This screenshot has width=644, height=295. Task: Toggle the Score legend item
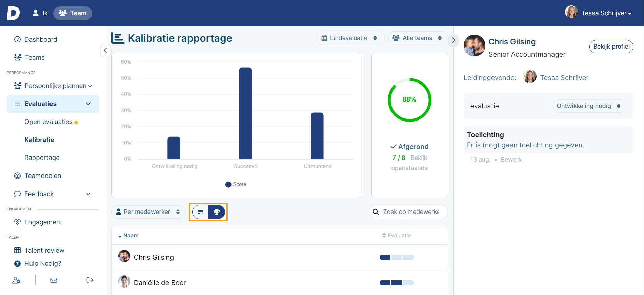(x=236, y=184)
